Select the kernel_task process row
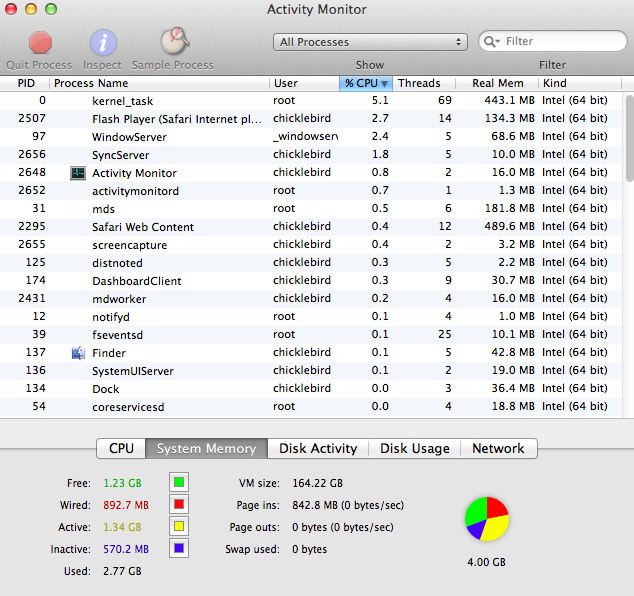This screenshot has height=596, width=634. pos(311,101)
